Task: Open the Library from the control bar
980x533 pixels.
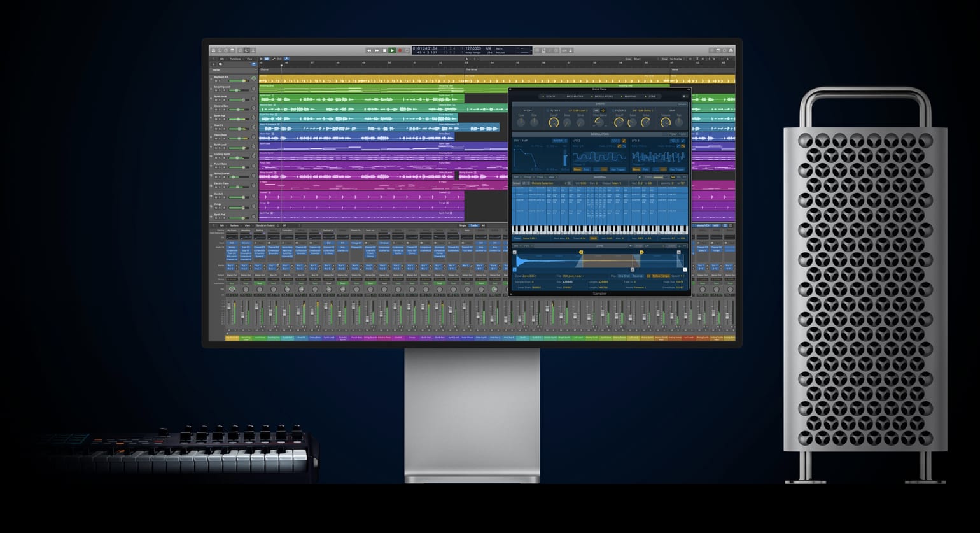Action: pos(213,50)
